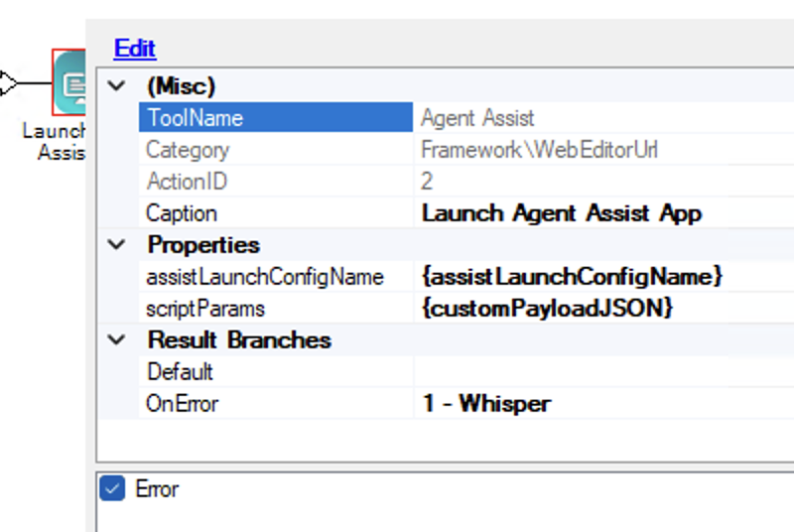Collapse the (Misc) section
The image size is (794, 532).
(x=116, y=85)
